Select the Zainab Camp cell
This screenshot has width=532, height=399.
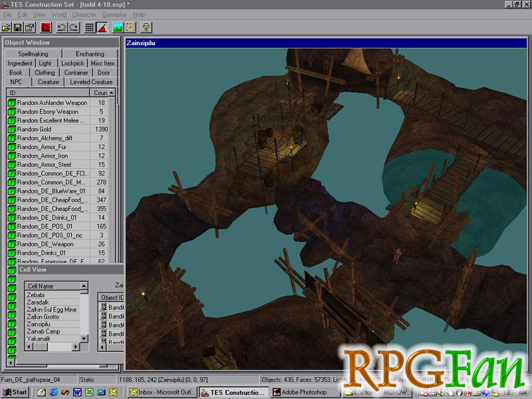coord(43,331)
